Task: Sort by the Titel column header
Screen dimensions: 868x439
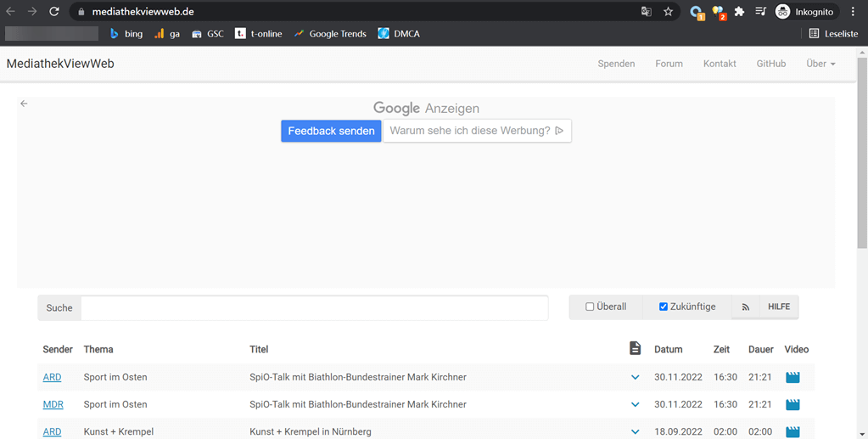Action: click(259, 349)
